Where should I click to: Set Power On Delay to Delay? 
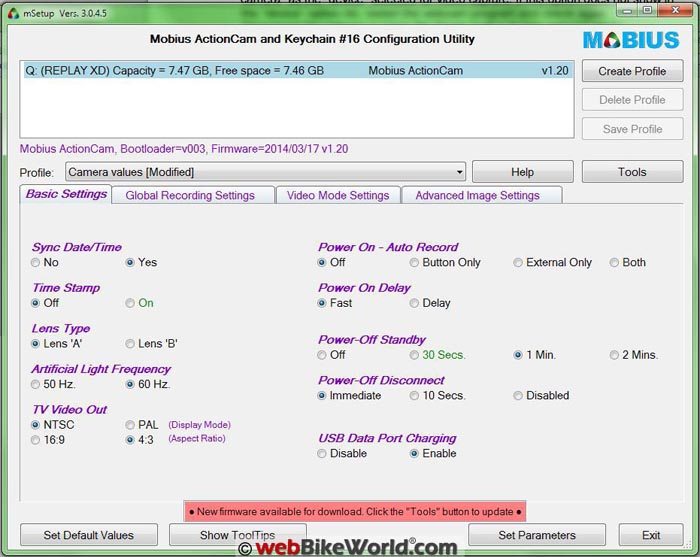[x=414, y=303]
